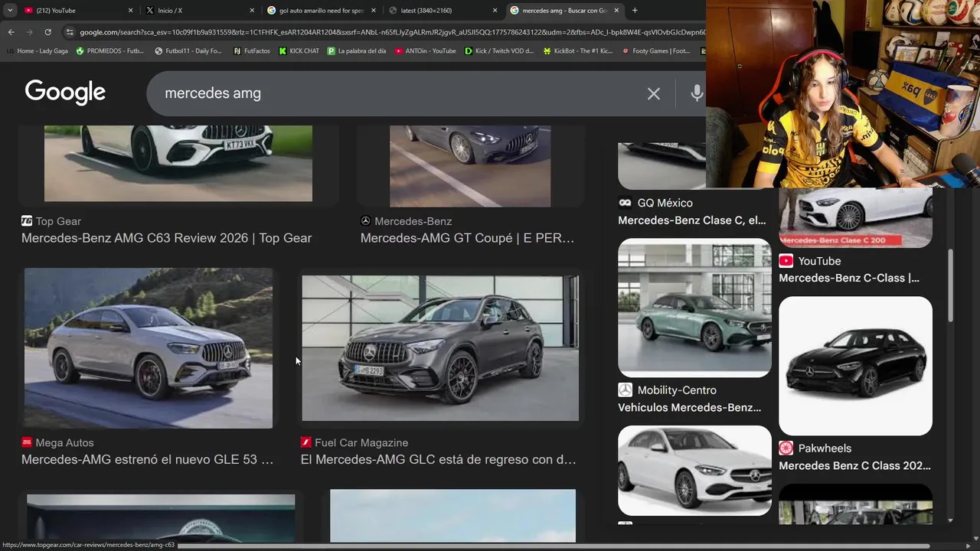Open Footy Games bookmark
Viewport: 980px width, 551px height.
coord(656,51)
